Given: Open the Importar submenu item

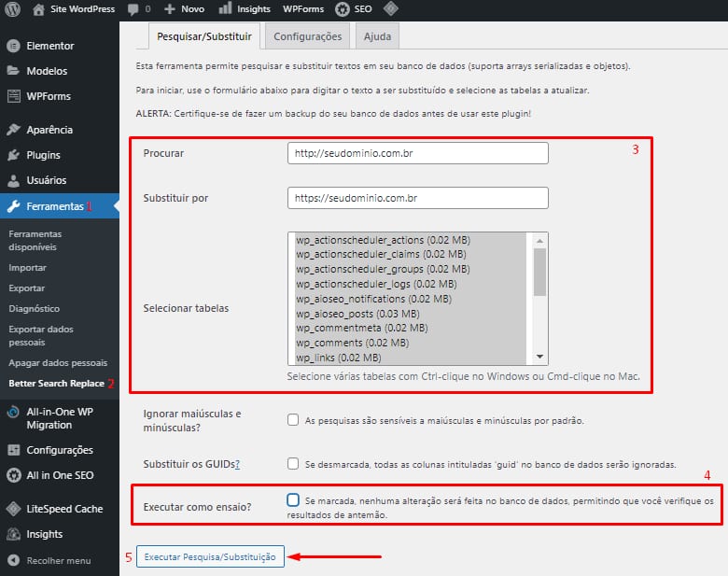Looking at the screenshot, I should point(27,268).
